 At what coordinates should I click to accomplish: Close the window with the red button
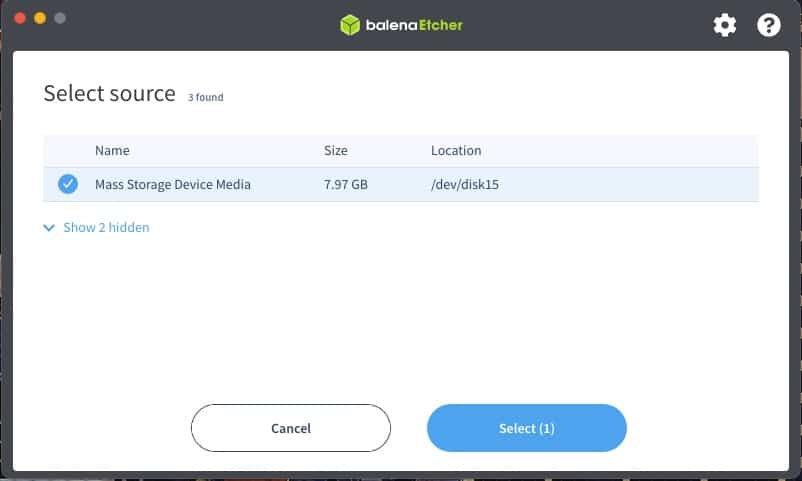20,18
